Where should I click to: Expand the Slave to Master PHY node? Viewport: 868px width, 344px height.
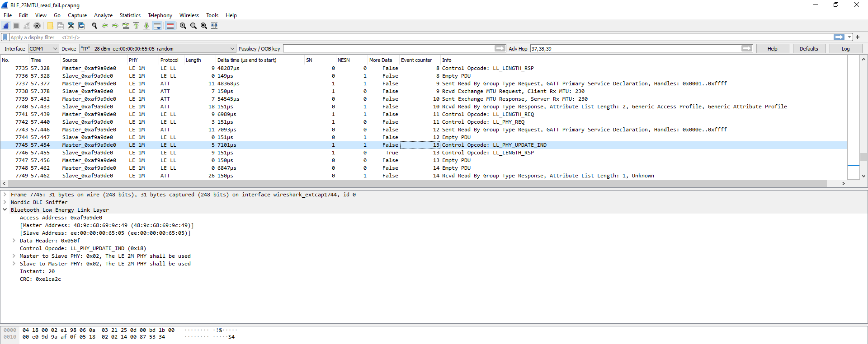tap(14, 264)
